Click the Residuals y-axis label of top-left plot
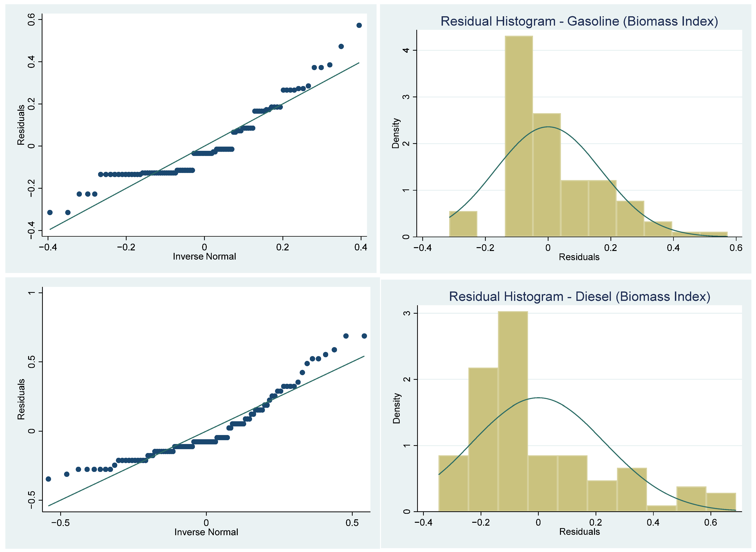The width and height of the screenshot is (756, 552). click(x=21, y=125)
